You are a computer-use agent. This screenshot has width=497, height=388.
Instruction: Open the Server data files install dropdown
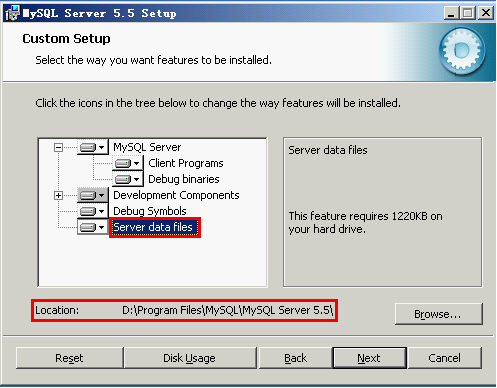[93, 227]
